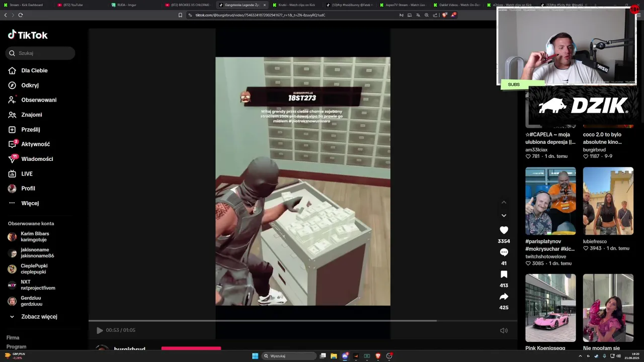Open #parisplatynov recommended video thumbnail
This screenshot has height=362, width=644.
550,201
